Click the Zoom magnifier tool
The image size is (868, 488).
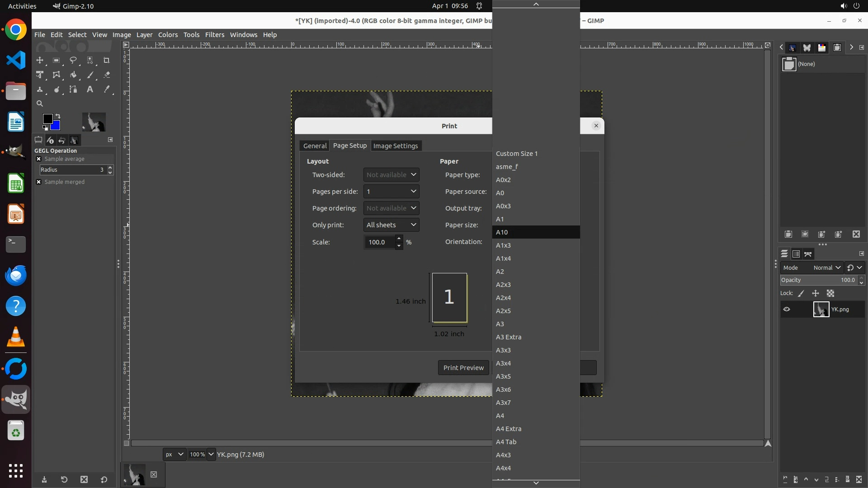coord(40,103)
